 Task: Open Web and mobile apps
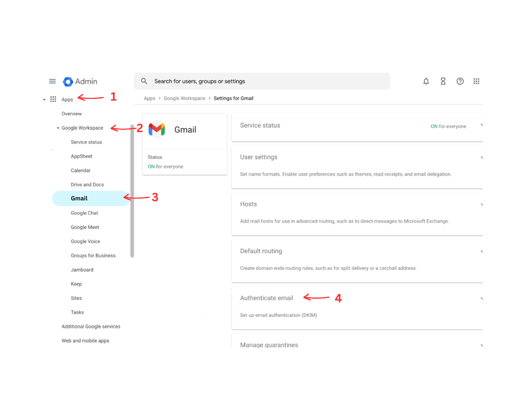[x=85, y=341]
